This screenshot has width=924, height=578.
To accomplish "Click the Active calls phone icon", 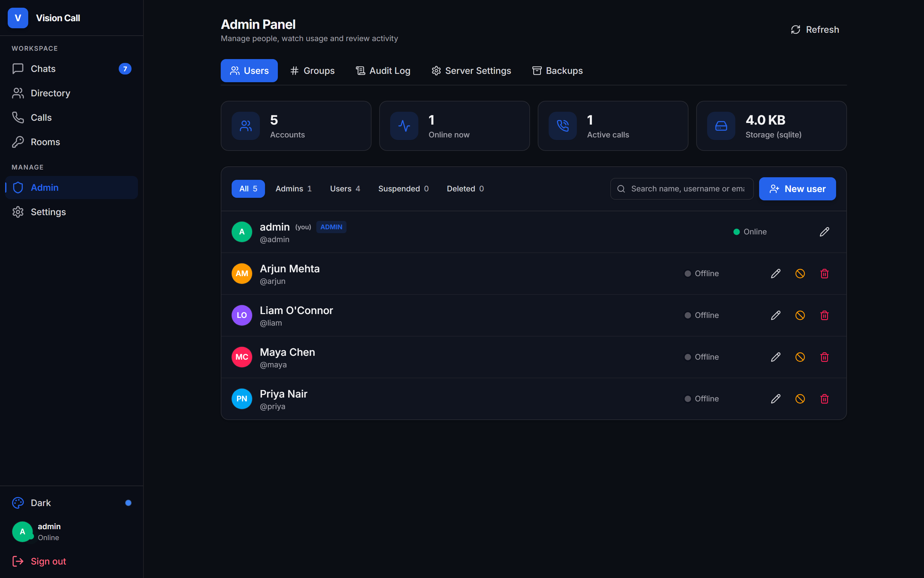I will tap(562, 126).
